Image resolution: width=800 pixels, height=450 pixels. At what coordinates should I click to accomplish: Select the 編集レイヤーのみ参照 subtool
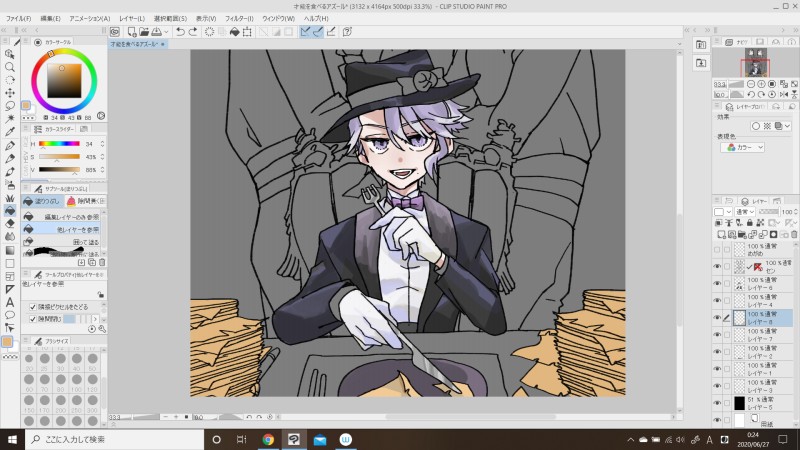(62, 217)
